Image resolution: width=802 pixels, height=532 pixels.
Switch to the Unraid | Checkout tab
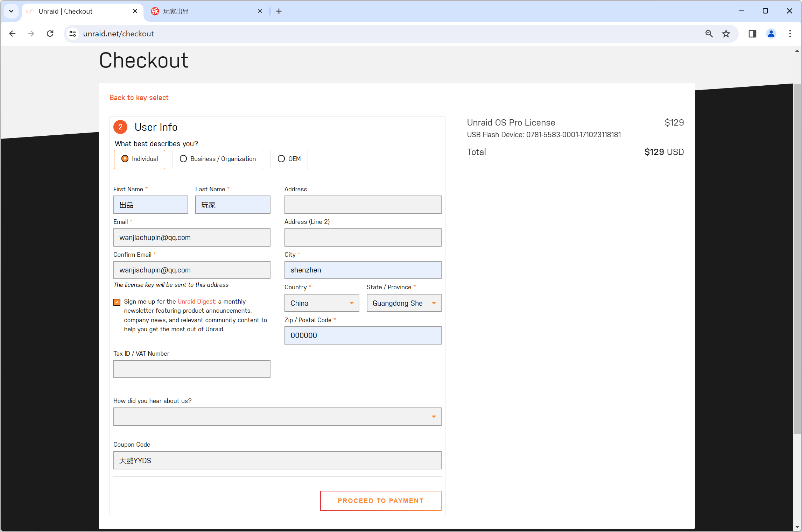pyautogui.click(x=83, y=11)
